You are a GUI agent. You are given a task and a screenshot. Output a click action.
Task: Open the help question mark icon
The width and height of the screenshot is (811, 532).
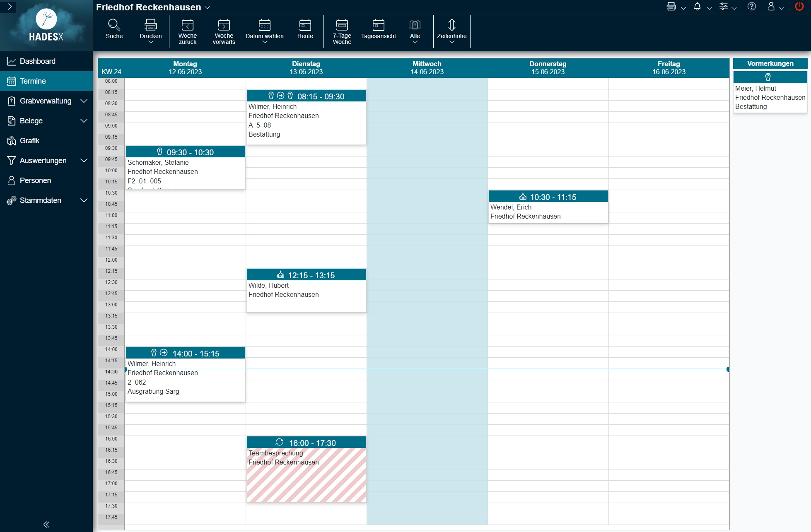751,7
